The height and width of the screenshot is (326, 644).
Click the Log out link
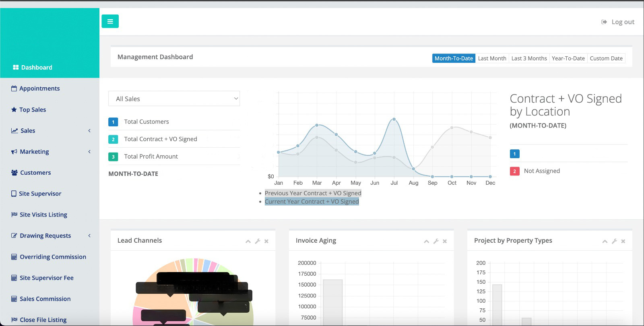618,22
